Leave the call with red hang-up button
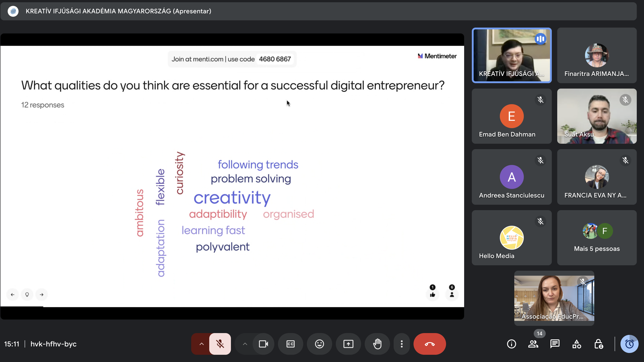The height and width of the screenshot is (362, 644). (430, 344)
